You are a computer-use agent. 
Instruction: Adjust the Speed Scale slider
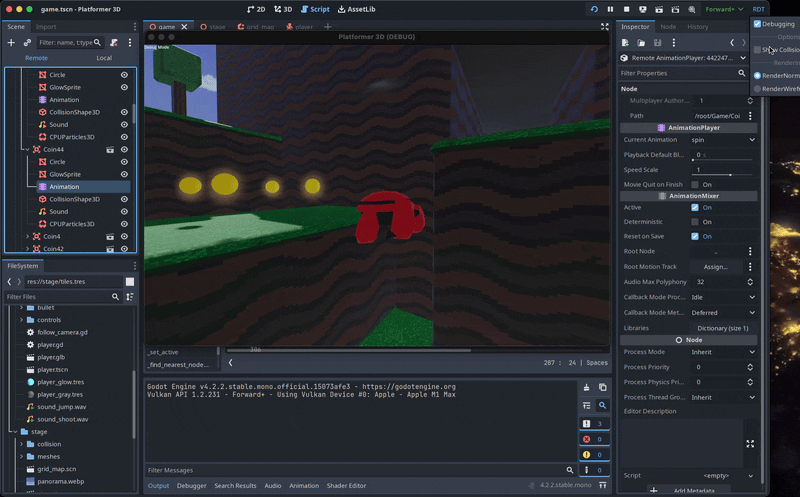pos(730,175)
